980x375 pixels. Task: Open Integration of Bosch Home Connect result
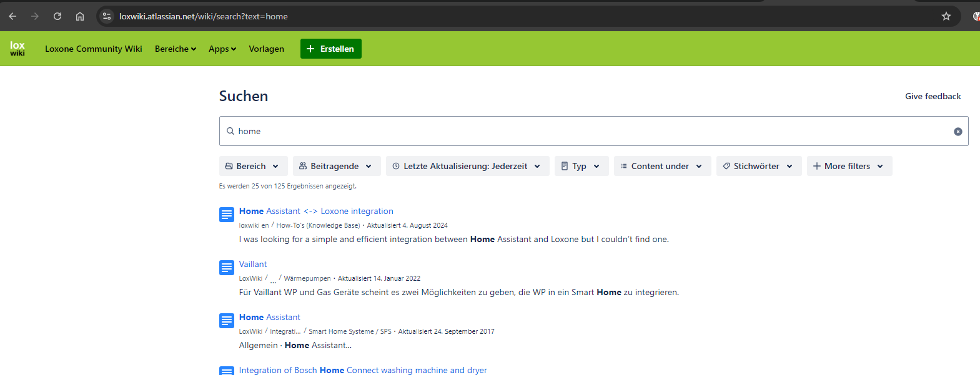[x=363, y=370]
